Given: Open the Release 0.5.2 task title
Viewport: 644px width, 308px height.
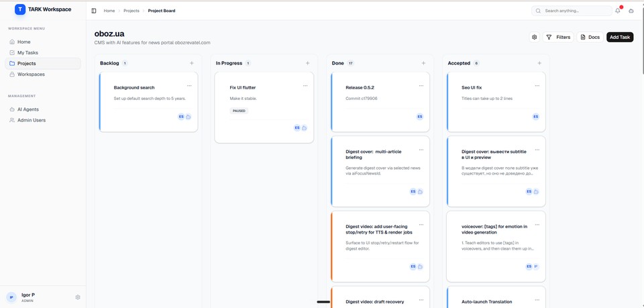Looking at the screenshot, I should click(360, 87).
